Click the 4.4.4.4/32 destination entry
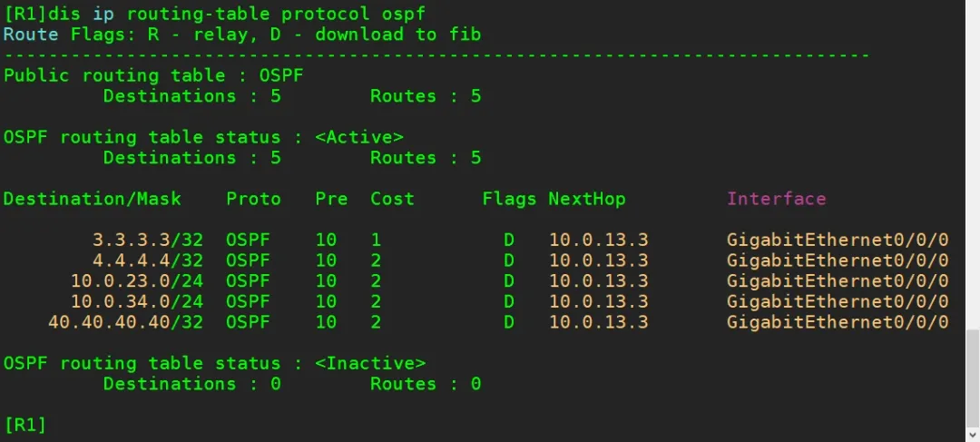 coord(148,260)
